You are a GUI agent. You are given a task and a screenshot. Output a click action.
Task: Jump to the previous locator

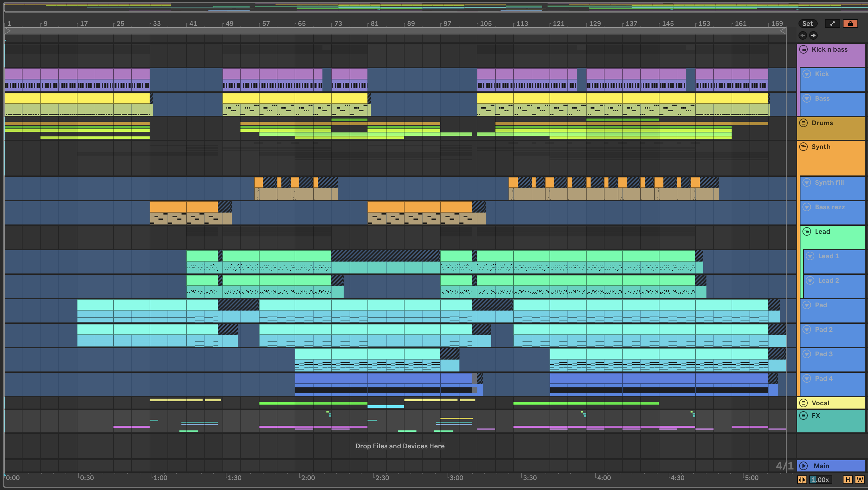803,35
